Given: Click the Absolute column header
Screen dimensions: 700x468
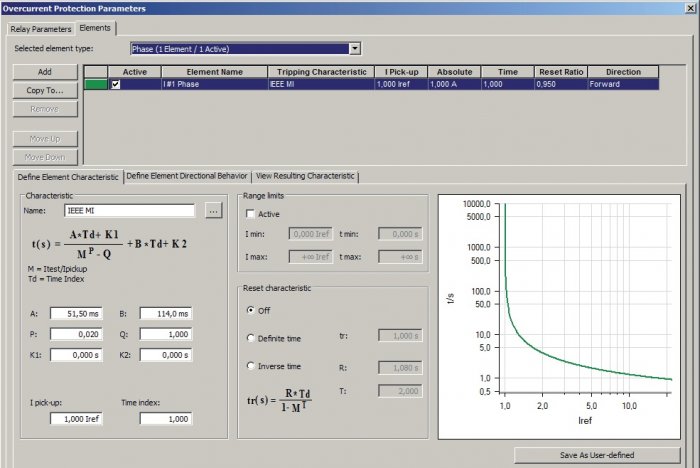Looking at the screenshot, I should tap(454, 72).
